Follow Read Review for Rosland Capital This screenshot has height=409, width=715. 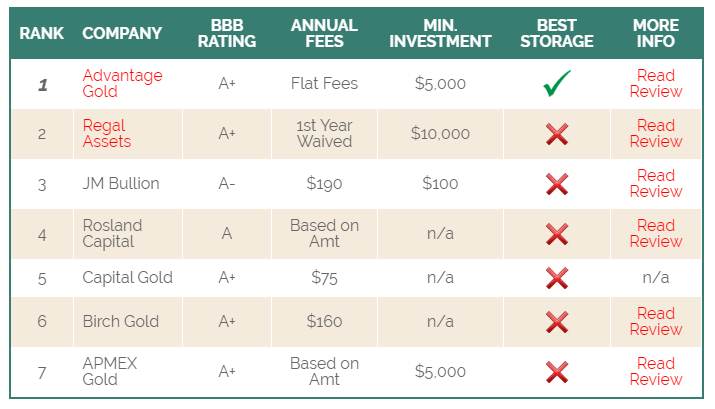[x=656, y=233]
